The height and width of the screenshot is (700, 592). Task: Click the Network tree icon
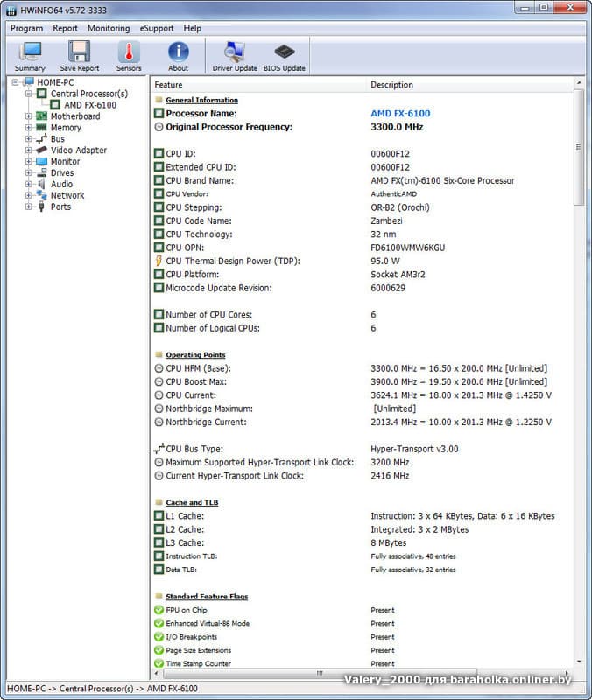coord(41,195)
